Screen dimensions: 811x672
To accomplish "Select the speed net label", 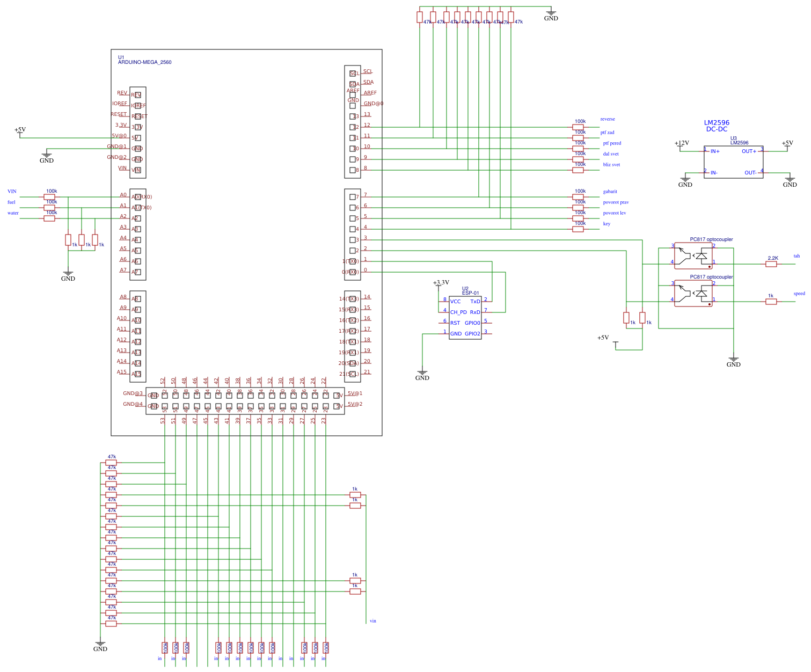I will (799, 294).
